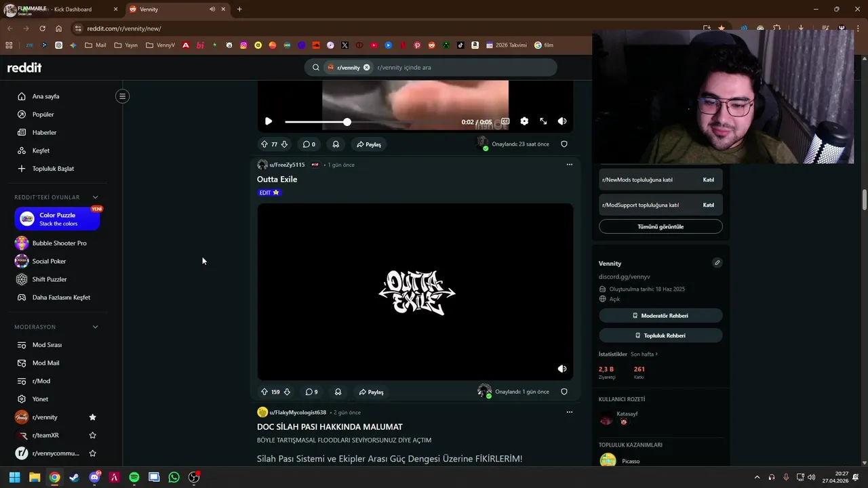Viewport: 868px width, 488px height.
Task: Join r/ModSupport via Katıl
Action: (x=708, y=205)
